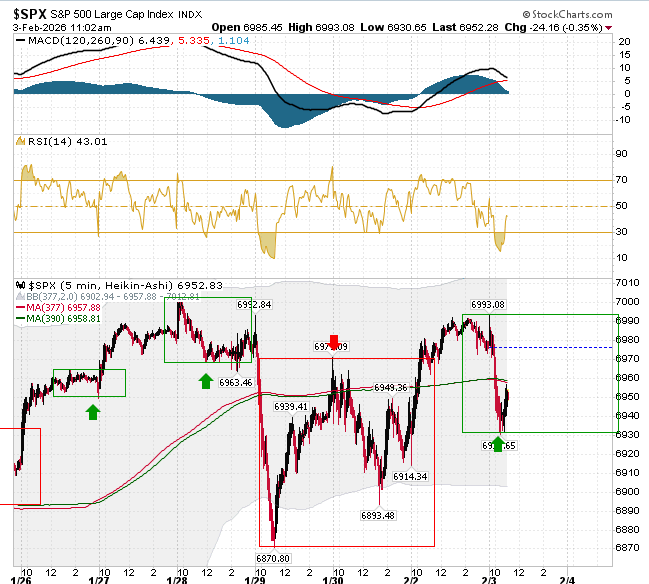This screenshot has height=584, width=649.
Task: Click the 6993.08 high price label
Action: [x=488, y=305]
